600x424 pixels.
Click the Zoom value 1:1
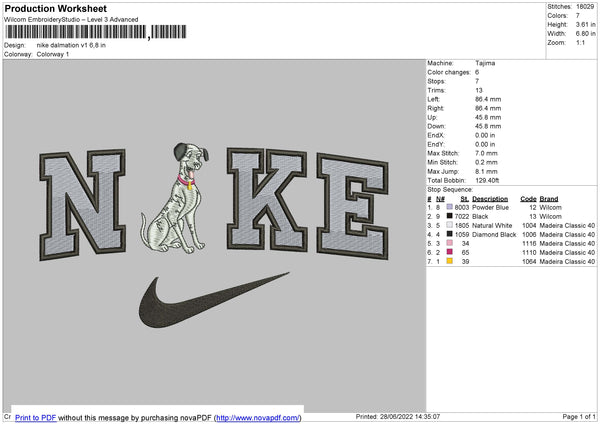pyautogui.click(x=580, y=42)
